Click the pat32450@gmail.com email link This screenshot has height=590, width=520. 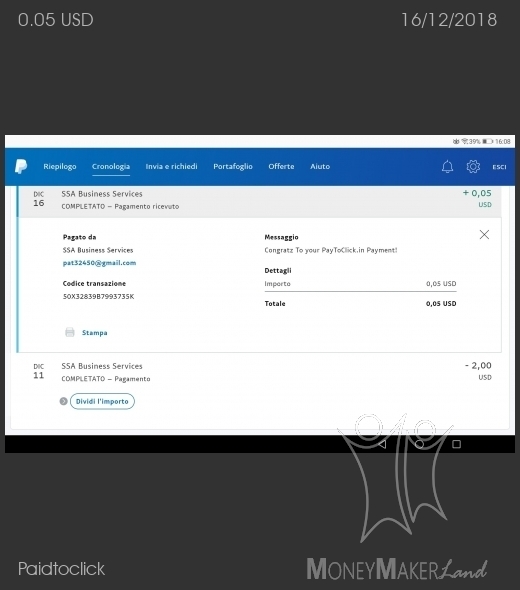99,263
